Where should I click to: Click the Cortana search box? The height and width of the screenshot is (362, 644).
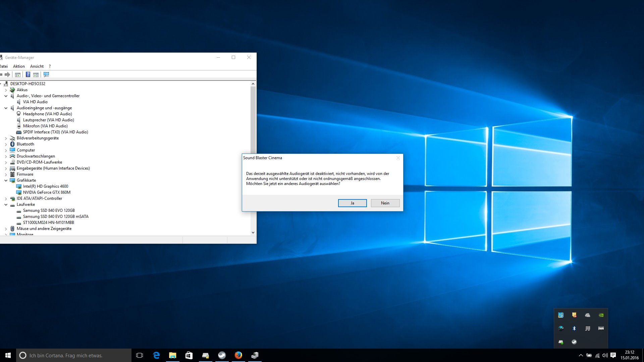pos(74,355)
